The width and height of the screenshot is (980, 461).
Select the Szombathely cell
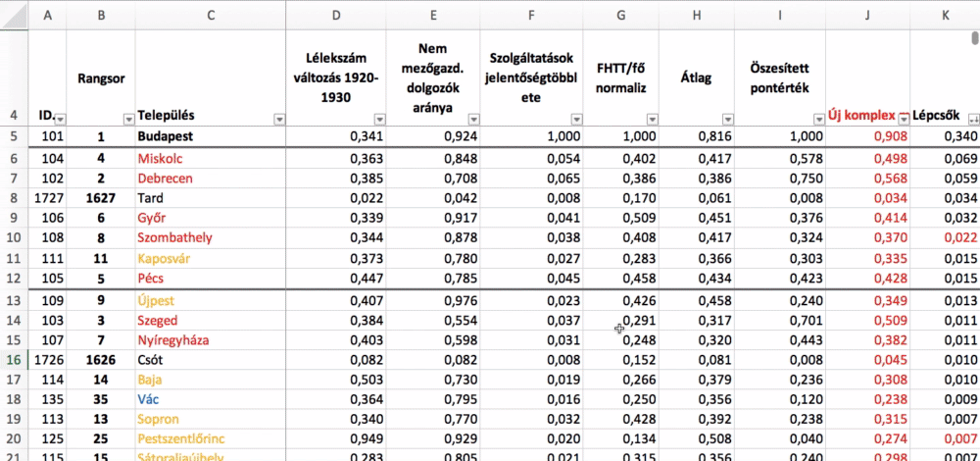pos(211,238)
